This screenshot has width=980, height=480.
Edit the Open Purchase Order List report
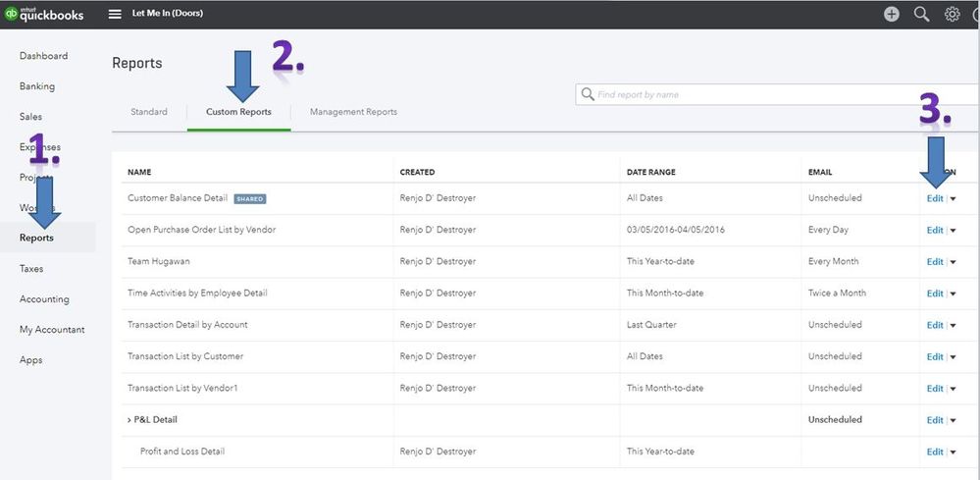[935, 231]
